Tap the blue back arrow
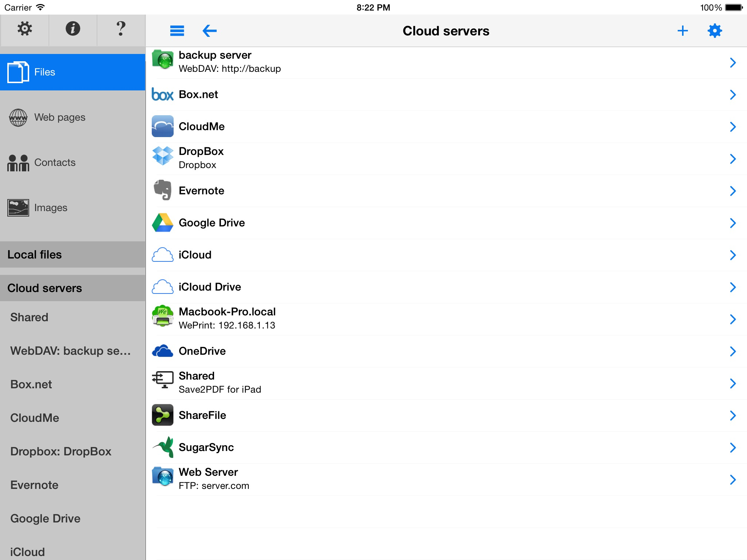 (209, 31)
